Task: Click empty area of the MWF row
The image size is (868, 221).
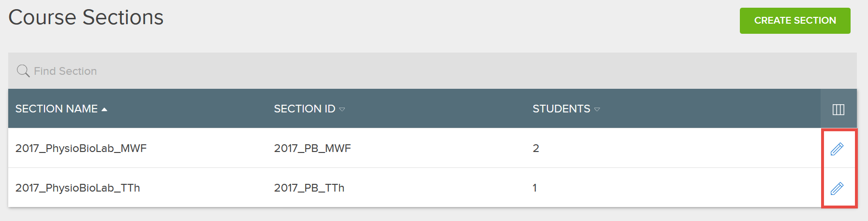Action: tap(677, 148)
